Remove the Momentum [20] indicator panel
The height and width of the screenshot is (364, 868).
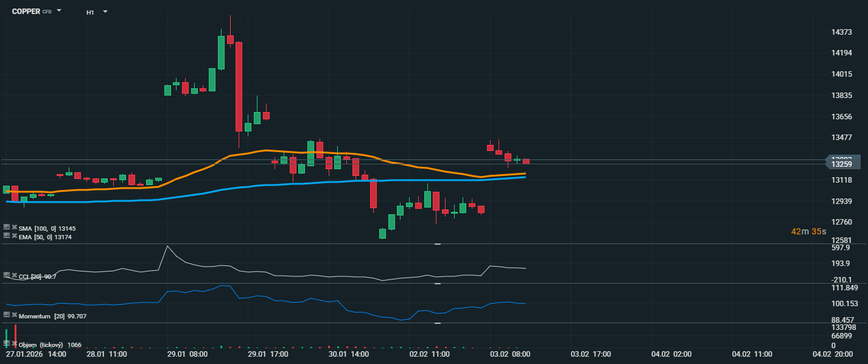click(x=14, y=315)
